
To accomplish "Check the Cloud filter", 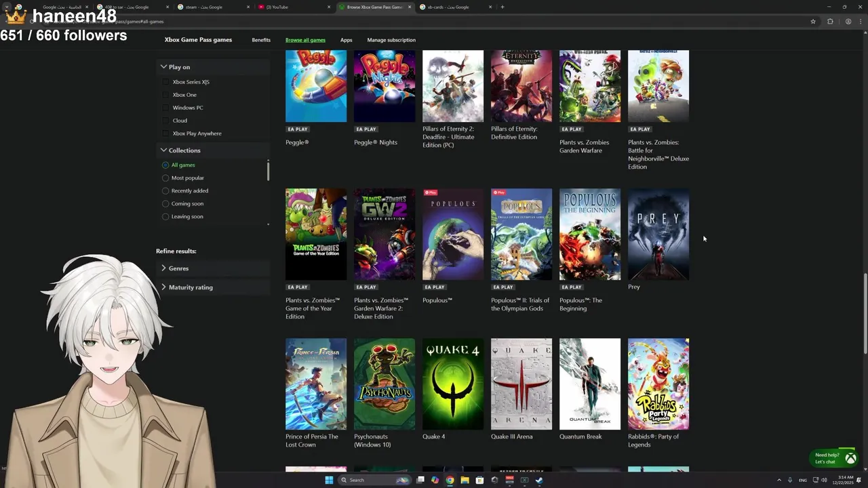I will [165, 121].
